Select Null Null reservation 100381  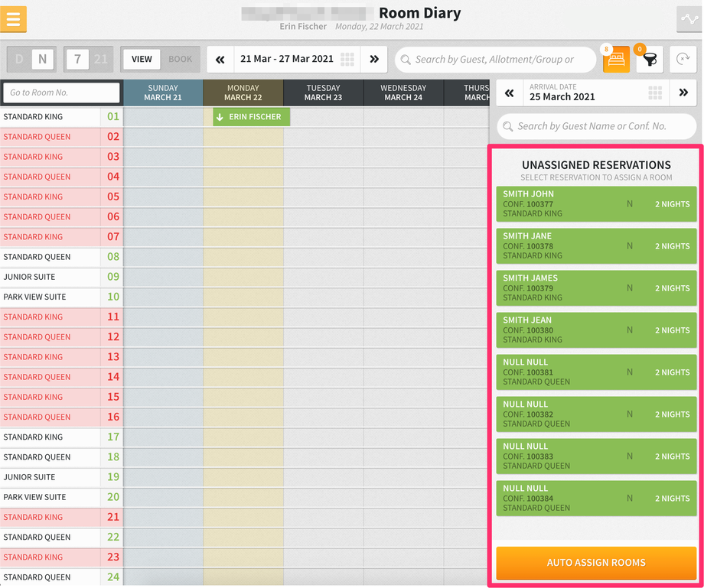click(596, 372)
